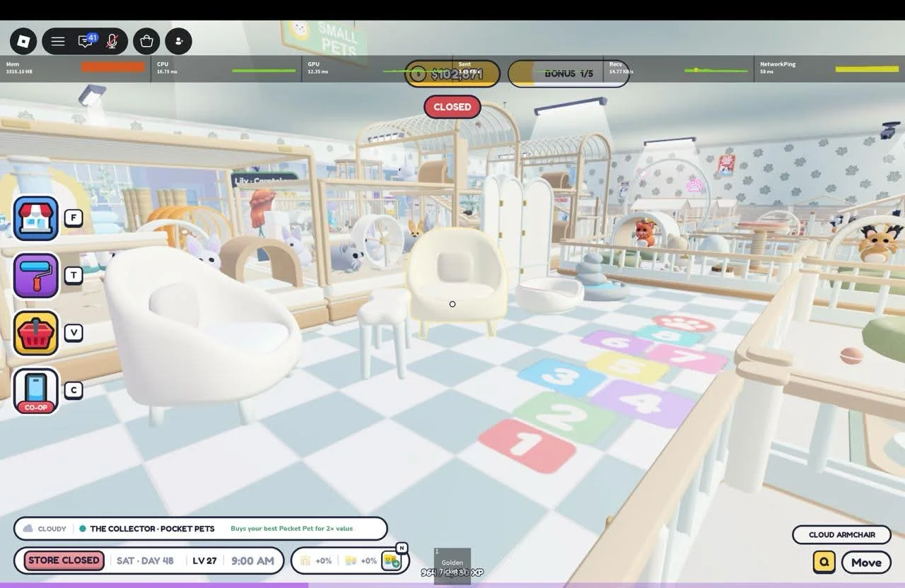Viewport: 905px width, 588px height.
Task: Unmute the microphone
Action: 112,41
